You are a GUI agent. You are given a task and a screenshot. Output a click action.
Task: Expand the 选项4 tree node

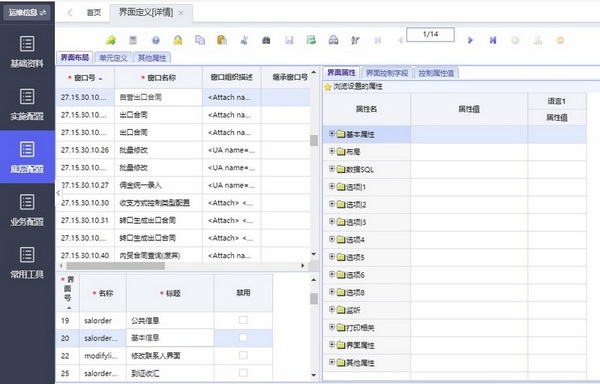click(x=332, y=239)
